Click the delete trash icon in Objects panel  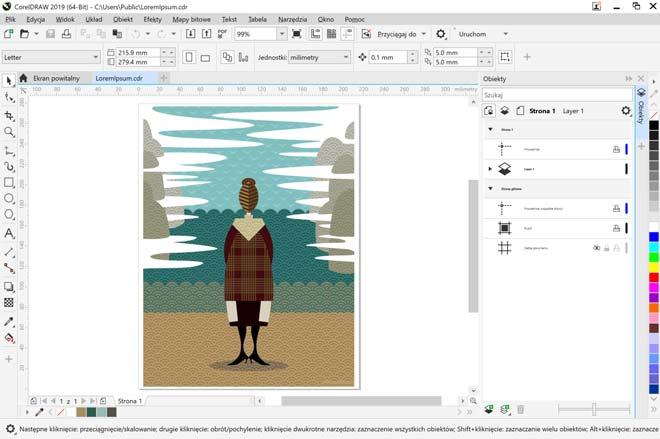(x=520, y=410)
